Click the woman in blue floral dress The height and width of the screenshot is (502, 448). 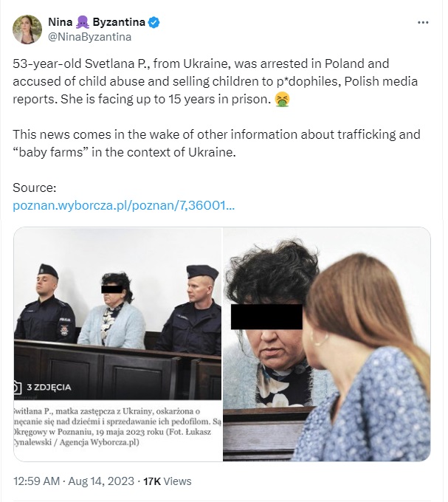tap(365, 359)
